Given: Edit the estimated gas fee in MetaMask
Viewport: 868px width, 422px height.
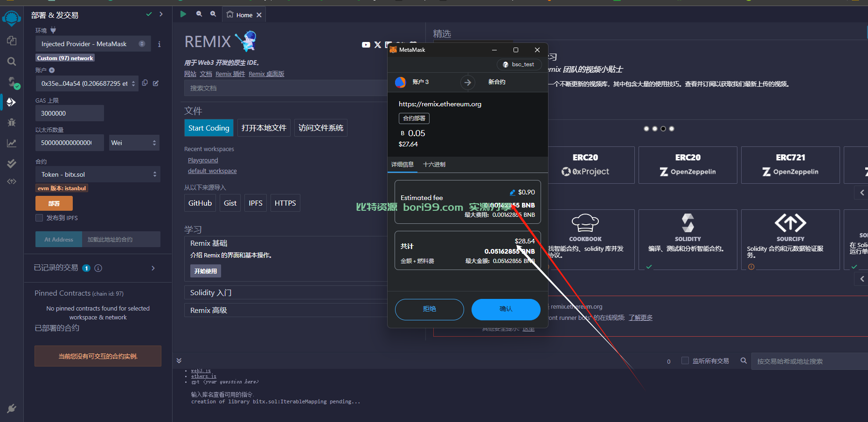Looking at the screenshot, I should tap(513, 192).
